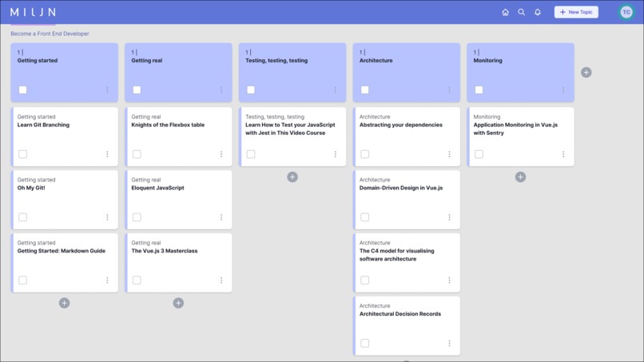
Task: Open options for the Jest video course card
Action: [335, 154]
